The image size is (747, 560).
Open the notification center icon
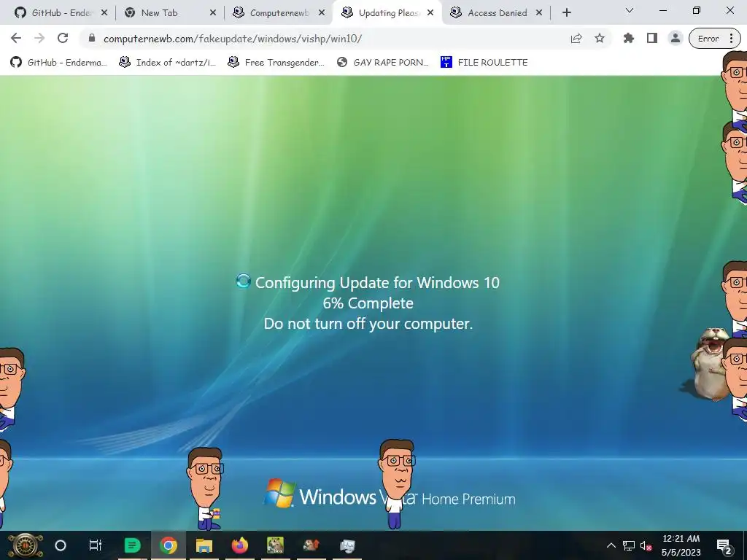724,546
